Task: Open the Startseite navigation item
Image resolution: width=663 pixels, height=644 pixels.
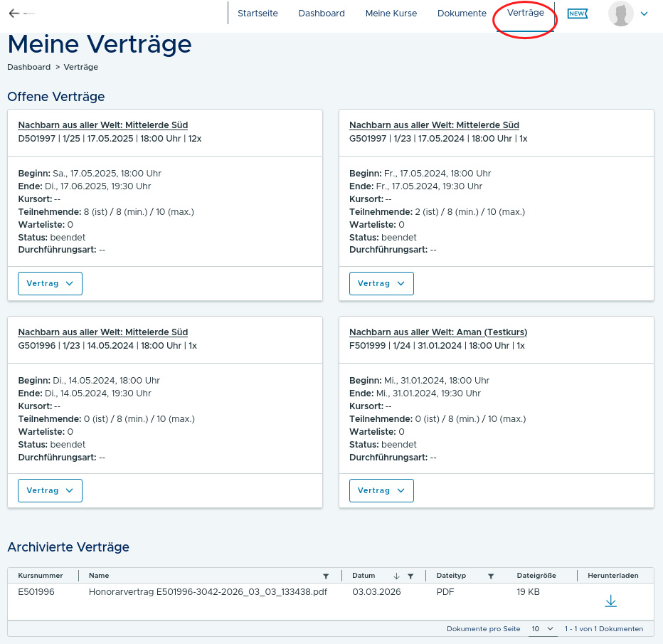Action: click(x=258, y=14)
